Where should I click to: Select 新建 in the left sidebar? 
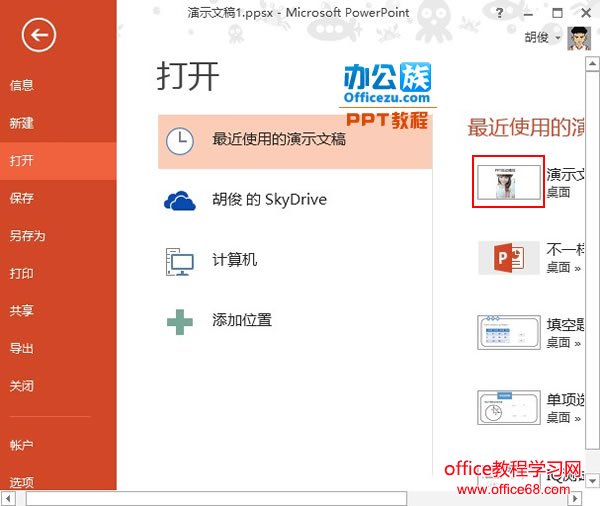(22, 123)
